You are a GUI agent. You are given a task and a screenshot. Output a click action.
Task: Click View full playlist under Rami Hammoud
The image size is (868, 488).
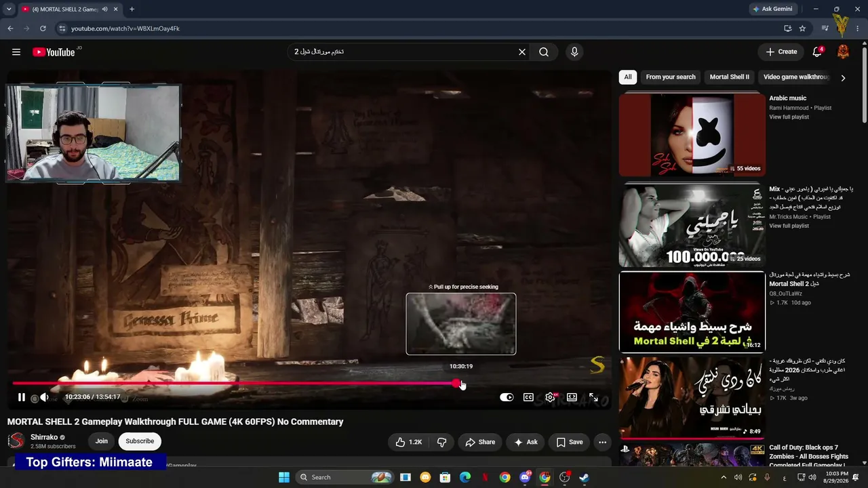click(x=789, y=117)
